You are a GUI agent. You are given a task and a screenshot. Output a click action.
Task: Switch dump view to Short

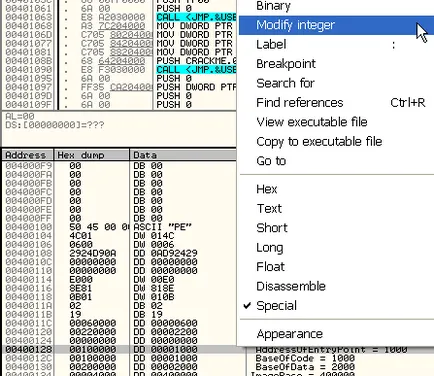coord(336,228)
